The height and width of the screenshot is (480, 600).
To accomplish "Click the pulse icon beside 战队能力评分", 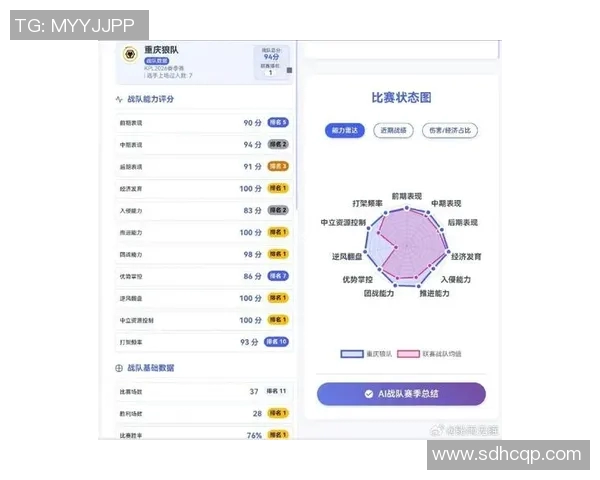I will [x=119, y=99].
